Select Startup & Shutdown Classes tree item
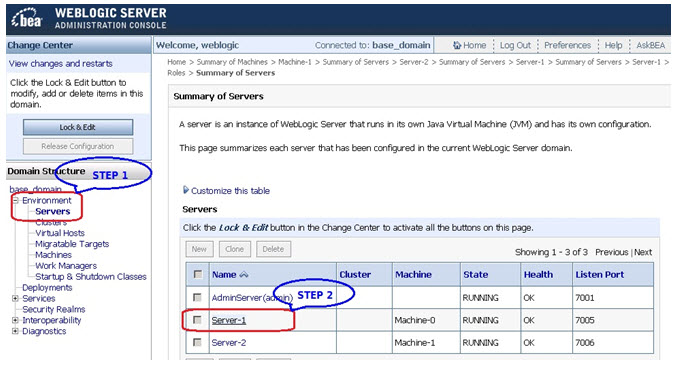679x365 pixels. pyautogui.click(x=91, y=277)
